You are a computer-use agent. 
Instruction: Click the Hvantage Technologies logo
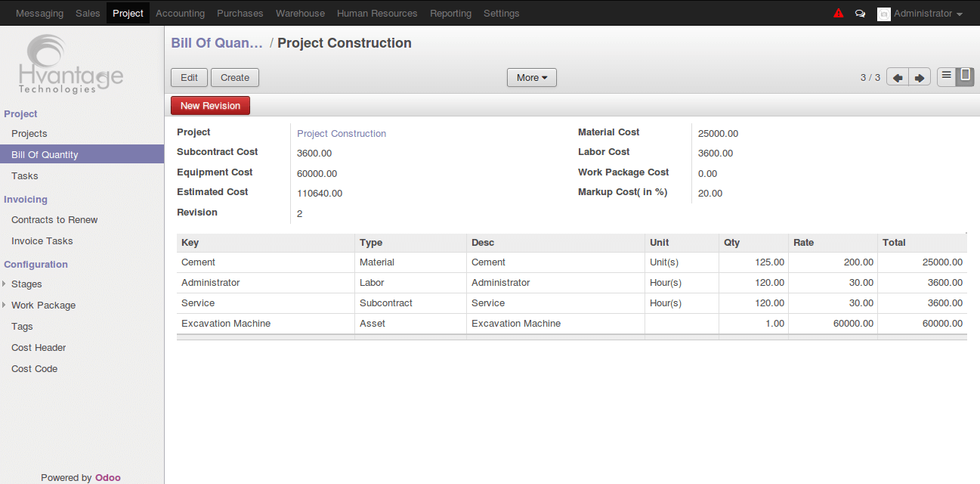70,65
